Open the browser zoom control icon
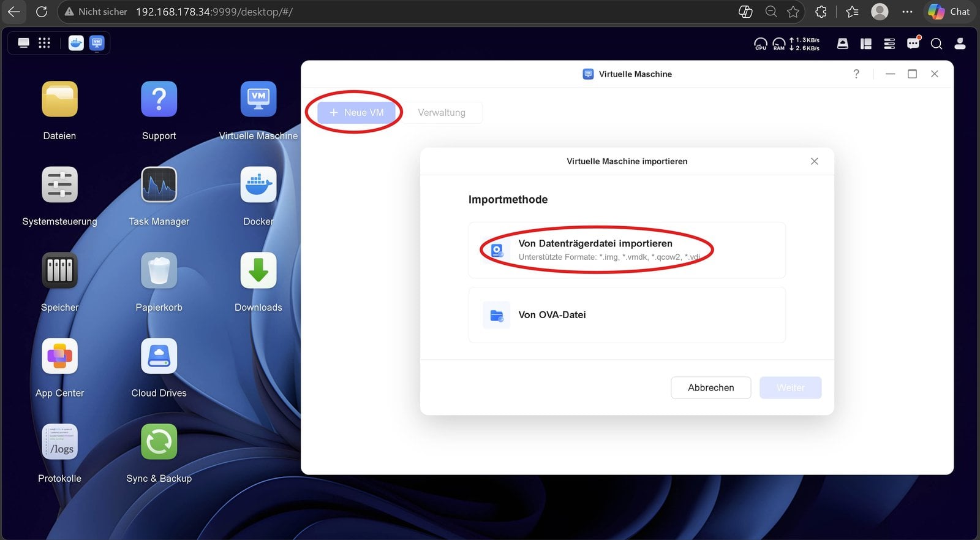 [771, 12]
